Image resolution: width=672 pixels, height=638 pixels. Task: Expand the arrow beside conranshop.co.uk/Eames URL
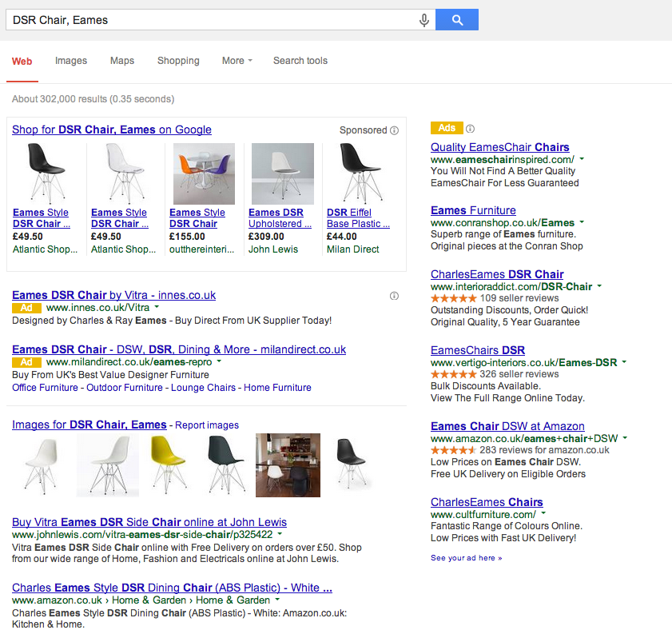click(x=582, y=222)
